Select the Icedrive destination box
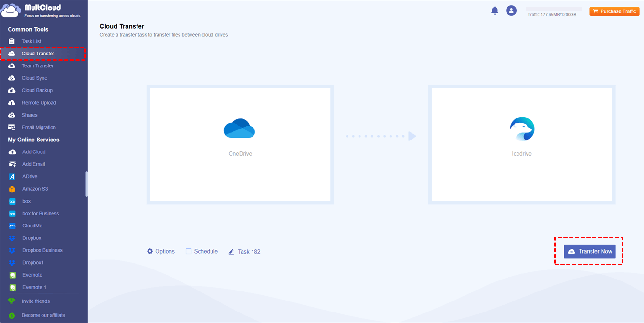Image resolution: width=644 pixels, height=323 pixels. (522, 144)
